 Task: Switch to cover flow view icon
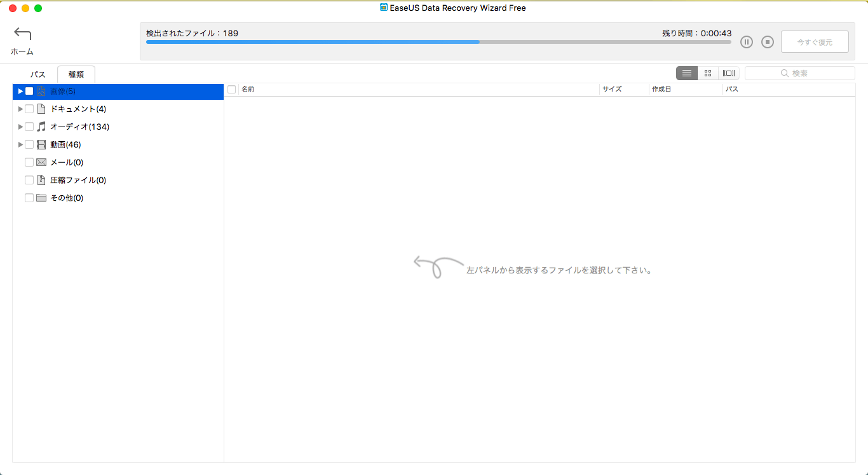[729, 73]
